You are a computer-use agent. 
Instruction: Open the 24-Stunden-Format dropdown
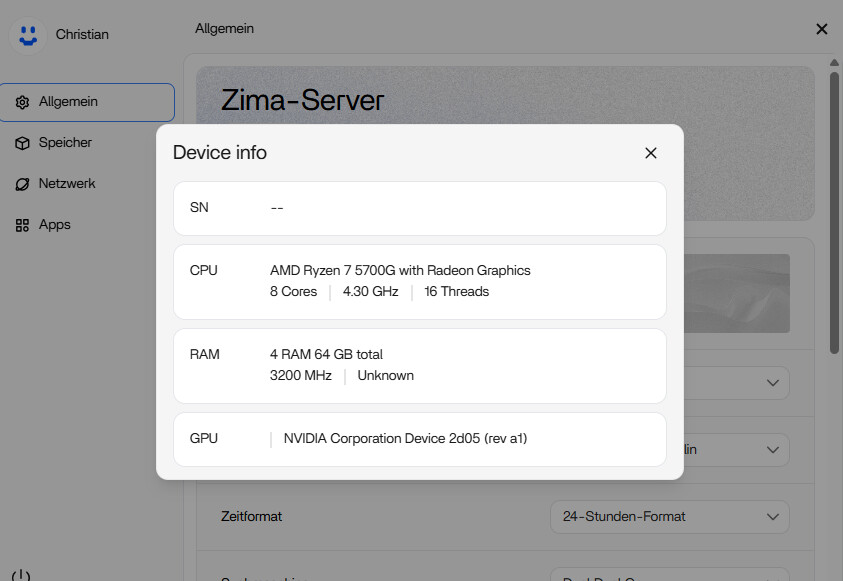pyautogui.click(x=669, y=517)
